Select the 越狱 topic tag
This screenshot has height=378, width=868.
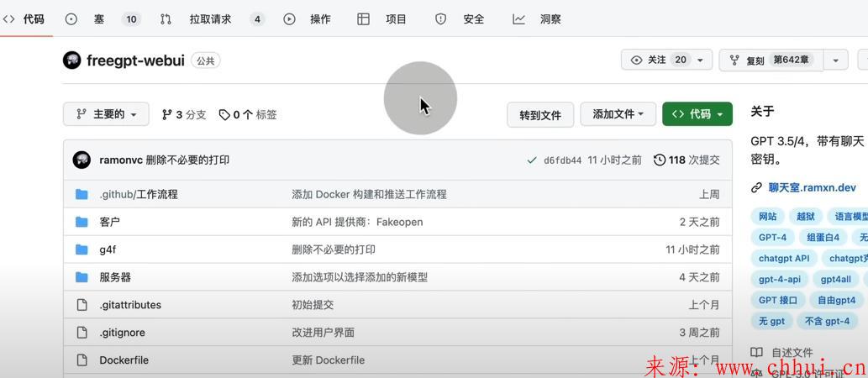(806, 217)
